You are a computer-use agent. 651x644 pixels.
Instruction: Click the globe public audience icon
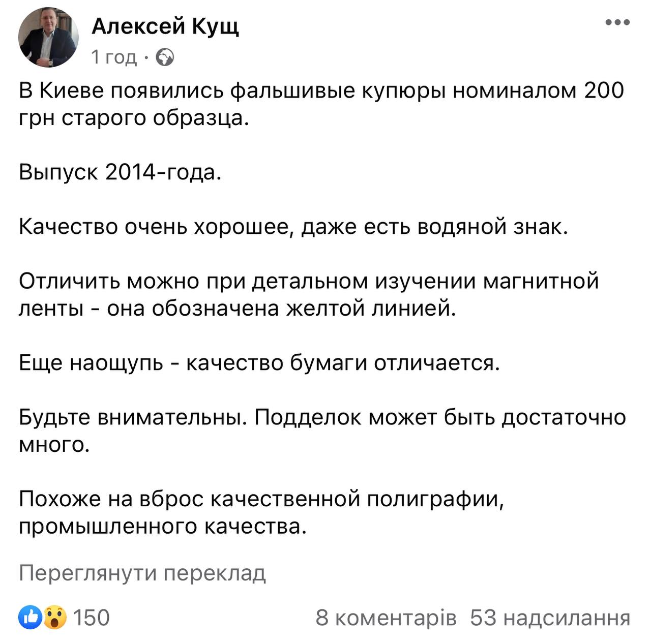164,57
